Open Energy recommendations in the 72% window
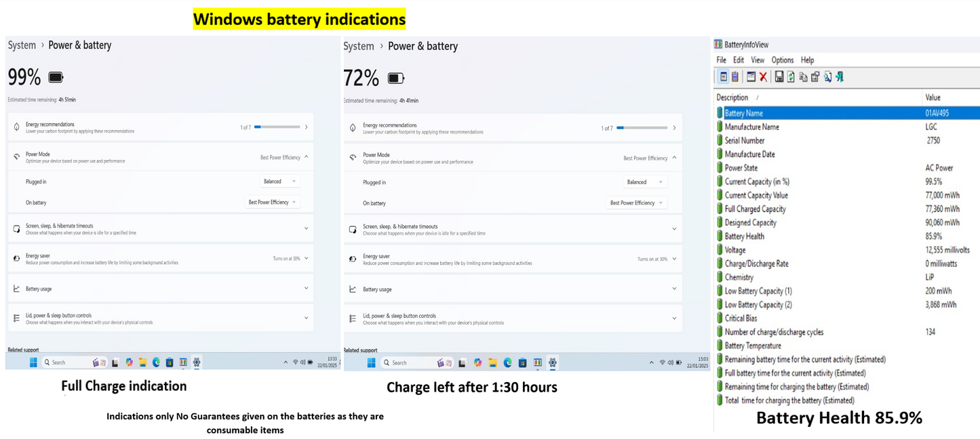The width and height of the screenshot is (980, 439). pyautogui.click(x=512, y=128)
